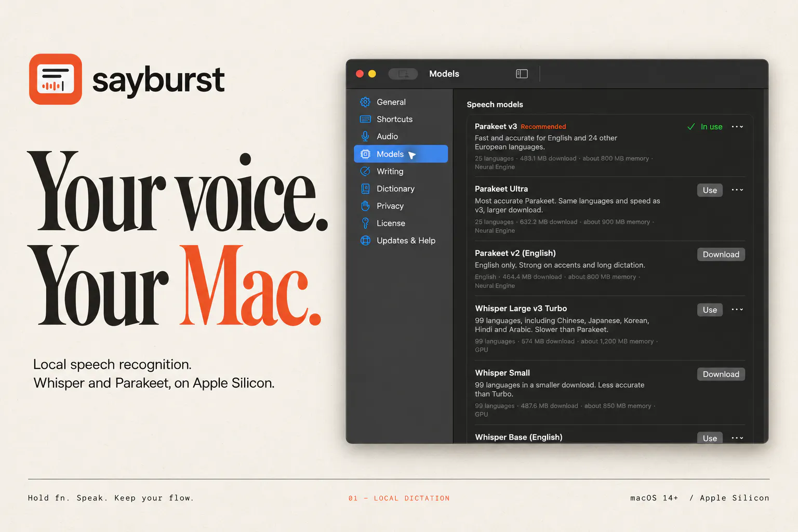Click the Updates & Help globe icon
Image resolution: width=798 pixels, height=532 pixels.
365,241
